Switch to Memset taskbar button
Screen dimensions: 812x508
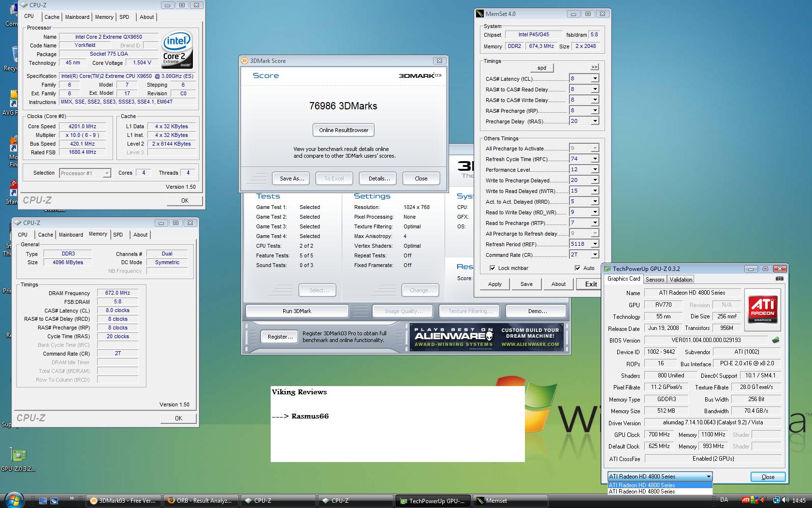click(x=510, y=501)
